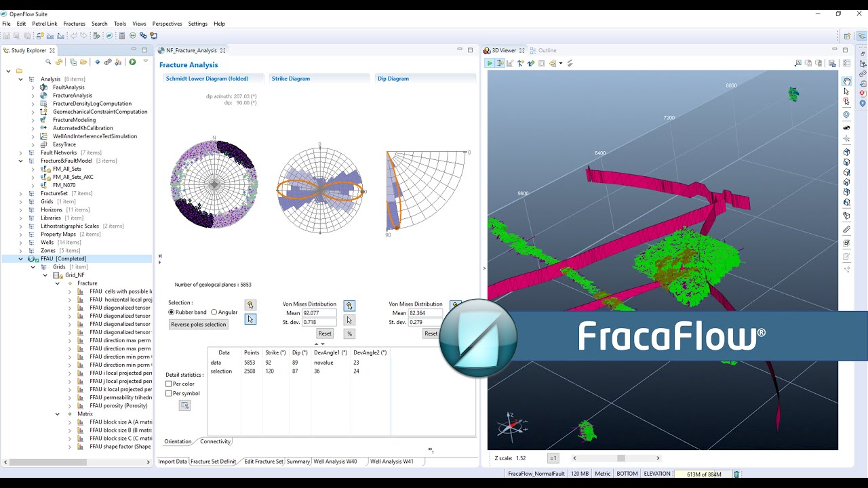Click the St. dev. field showing 0.718
Screen dimensions: 868x488
[x=319, y=322]
